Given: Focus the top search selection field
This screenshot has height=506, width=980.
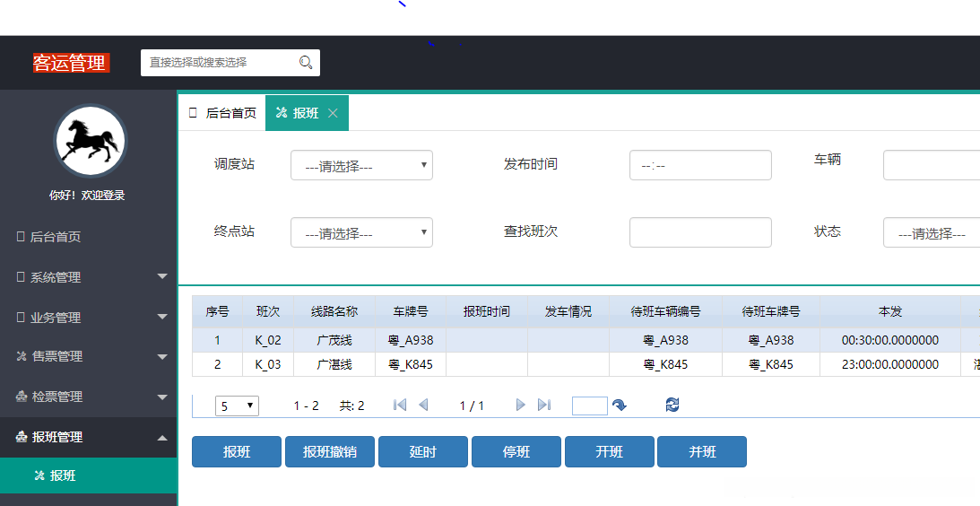Looking at the screenshot, I should 230,63.
